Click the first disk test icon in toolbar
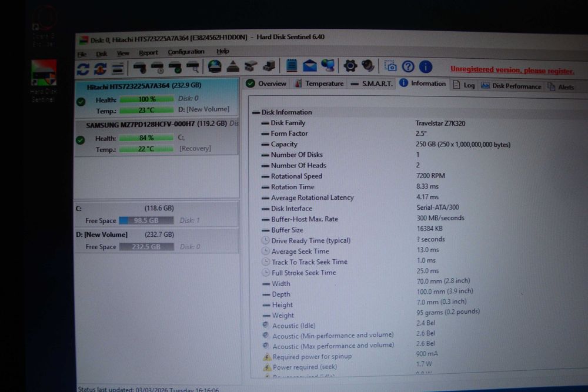 click(x=139, y=68)
